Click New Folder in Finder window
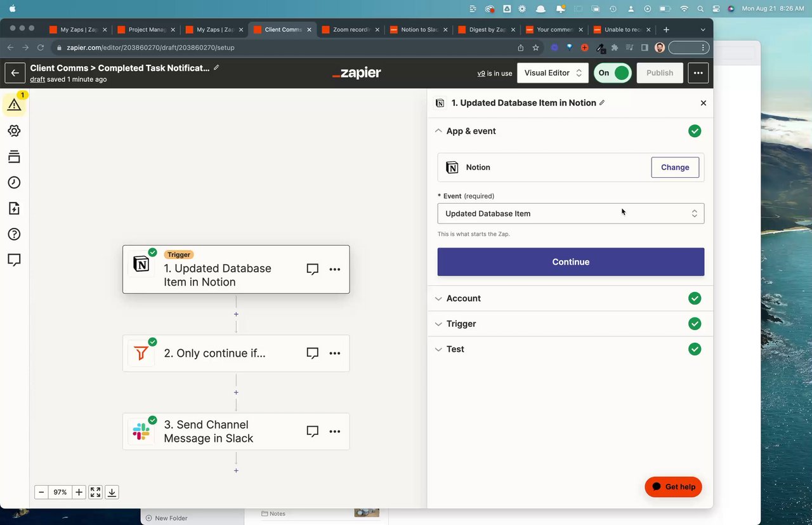812x525 pixels. click(167, 518)
